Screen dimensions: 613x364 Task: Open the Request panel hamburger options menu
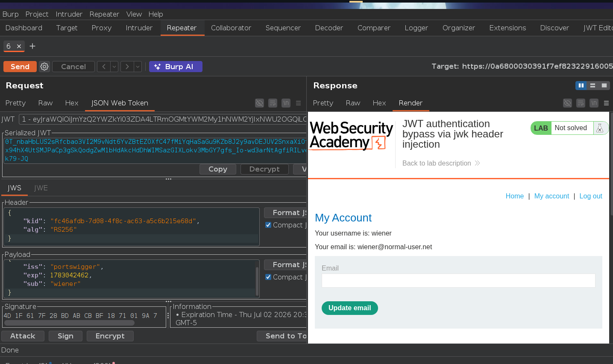[298, 103]
